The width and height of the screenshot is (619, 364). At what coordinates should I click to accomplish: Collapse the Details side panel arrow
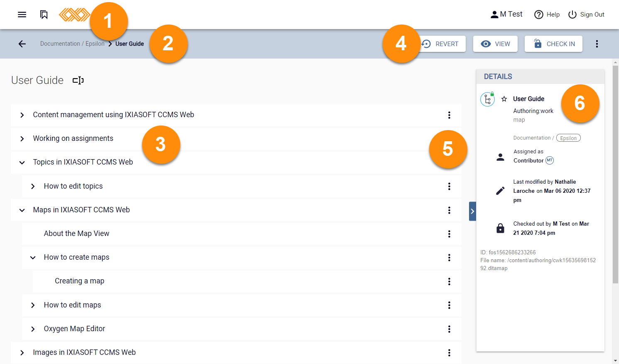[x=472, y=211]
